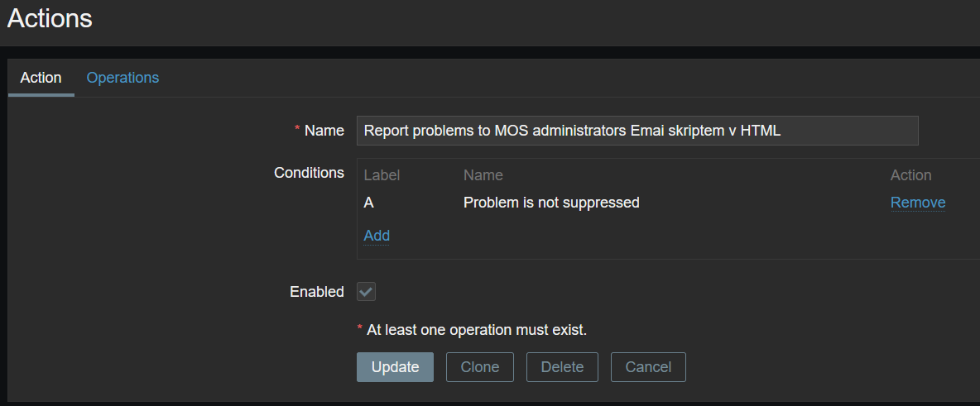Click the 'Conditions' field label
The image size is (980, 406).
pyautogui.click(x=309, y=173)
